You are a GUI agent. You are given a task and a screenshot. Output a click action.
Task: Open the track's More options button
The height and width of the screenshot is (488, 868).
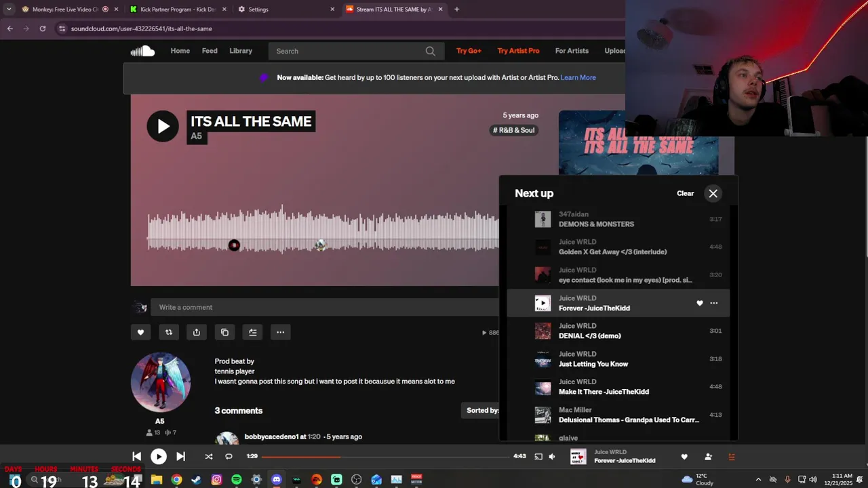(x=280, y=332)
